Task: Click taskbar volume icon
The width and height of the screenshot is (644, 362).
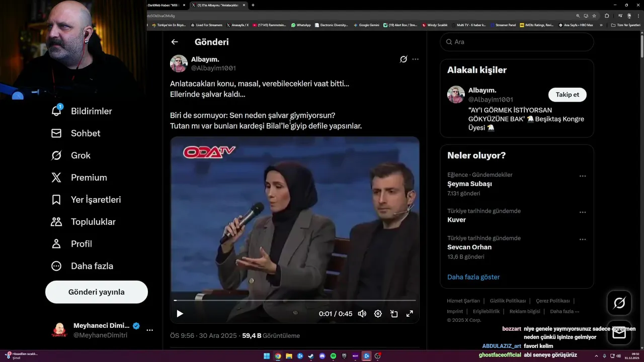Action: pos(618,356)
